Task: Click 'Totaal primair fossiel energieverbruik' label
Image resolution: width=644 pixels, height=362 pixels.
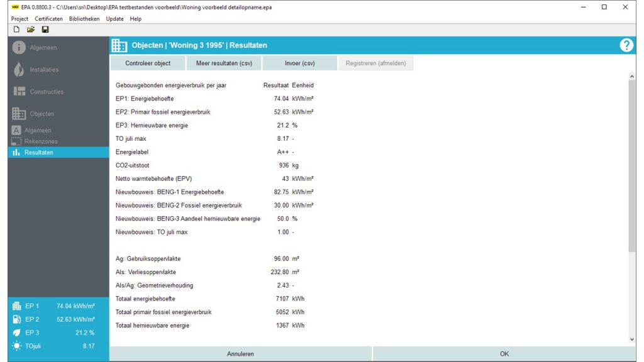Action: (x=164, y=312)
